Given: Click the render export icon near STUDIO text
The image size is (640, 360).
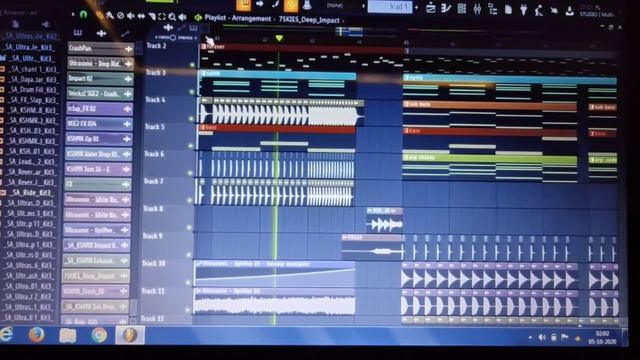Looking at the screenshot, I should coord(569,11).
